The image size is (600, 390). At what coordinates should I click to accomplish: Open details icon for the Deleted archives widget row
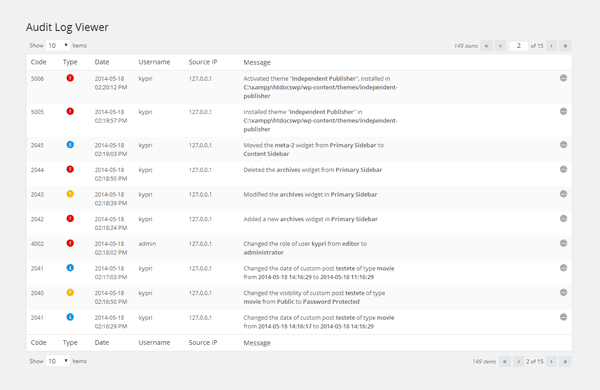click(563, 169)
